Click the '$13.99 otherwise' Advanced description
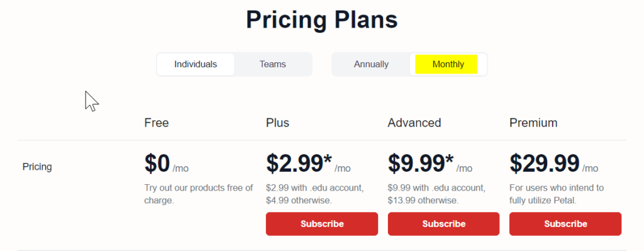644x251 pixels. point(423,201)
